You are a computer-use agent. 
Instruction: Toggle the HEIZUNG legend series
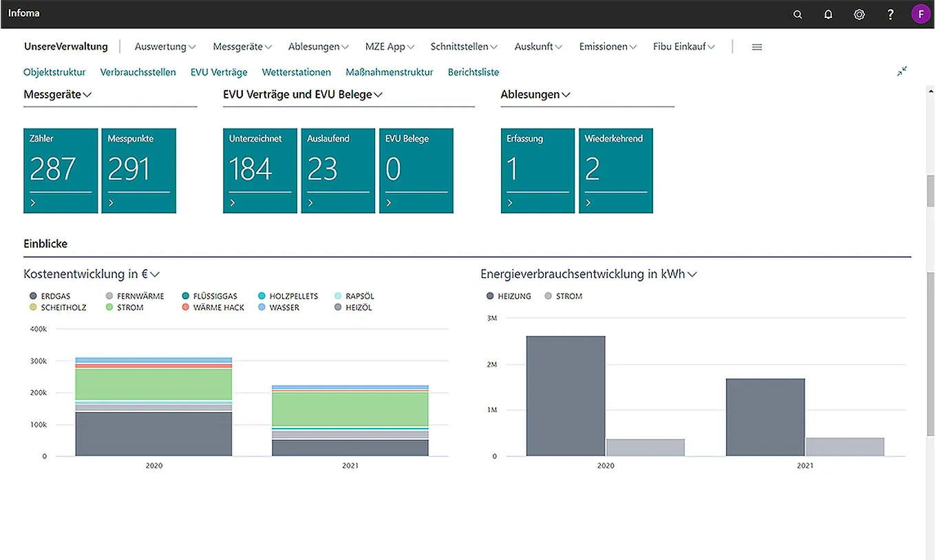tap(514, 296)
